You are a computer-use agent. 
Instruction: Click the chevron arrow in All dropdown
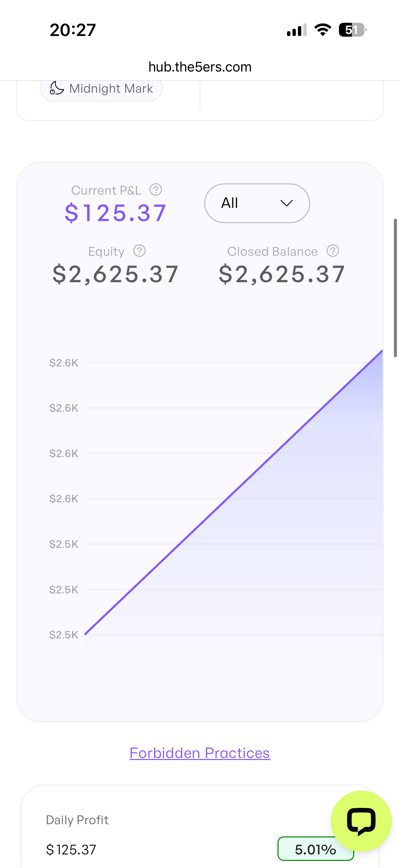(x=287, y=203)
